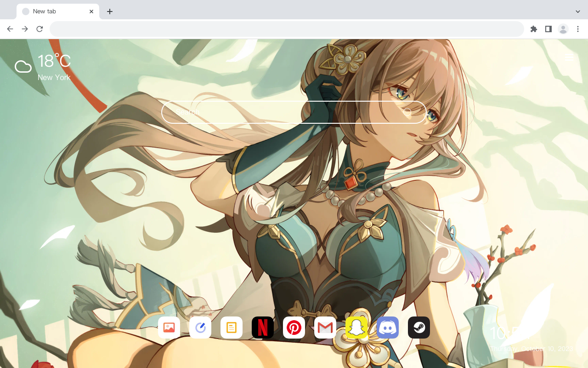Open the wallpaper gallery shortcut icon

(169, 328)
